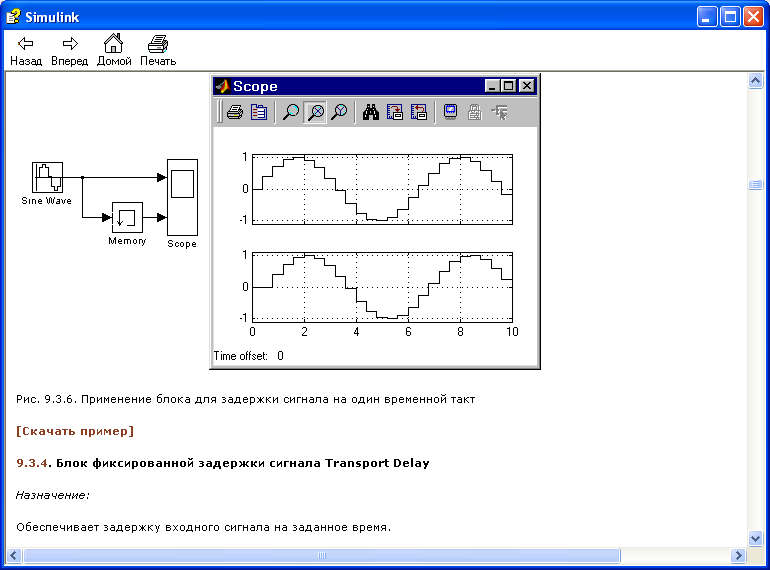Maximize the Simulink help window
This screenshot has height=570, width=770.
[730, 17]
